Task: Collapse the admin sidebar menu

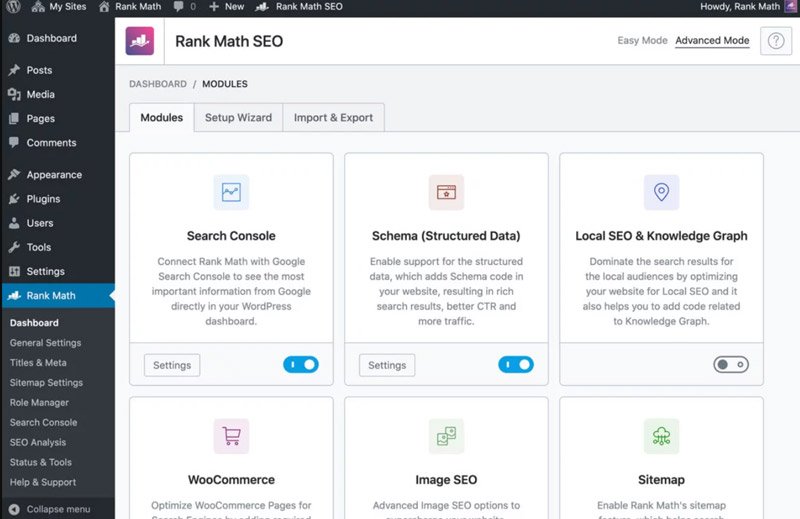Action: [49, 509]
